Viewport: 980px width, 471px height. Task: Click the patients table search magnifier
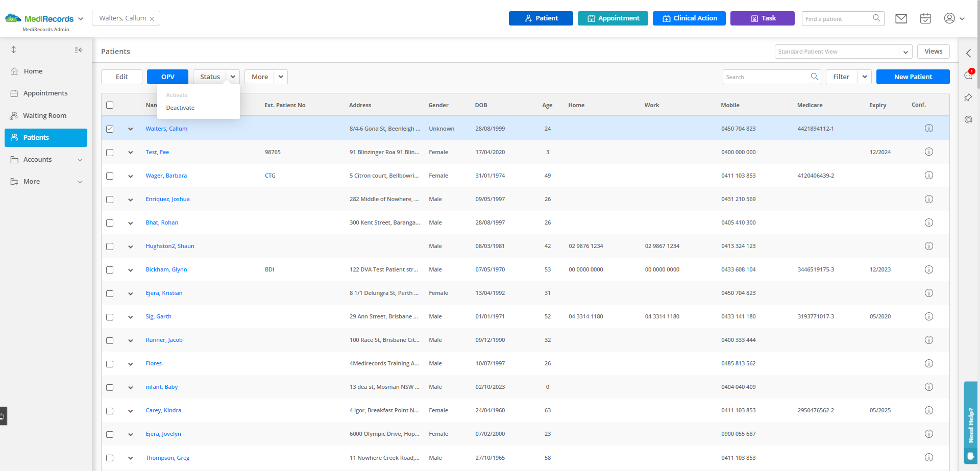pos(815,77)
